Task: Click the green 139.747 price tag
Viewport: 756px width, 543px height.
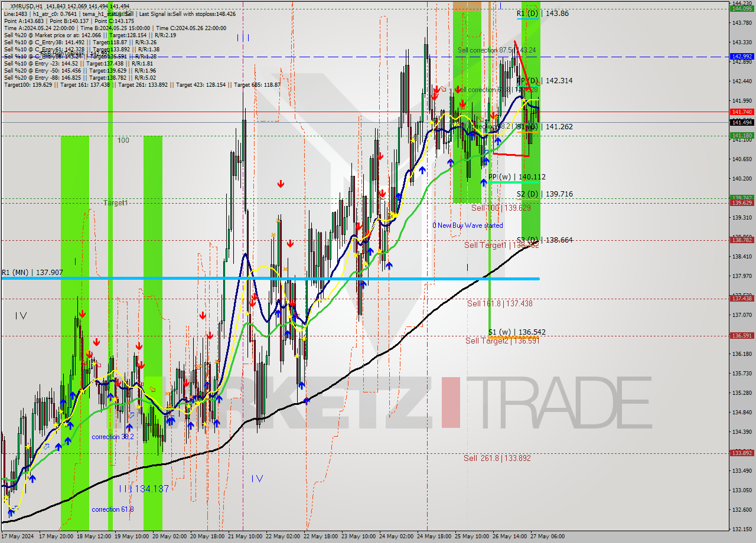Action: (742, 198)
